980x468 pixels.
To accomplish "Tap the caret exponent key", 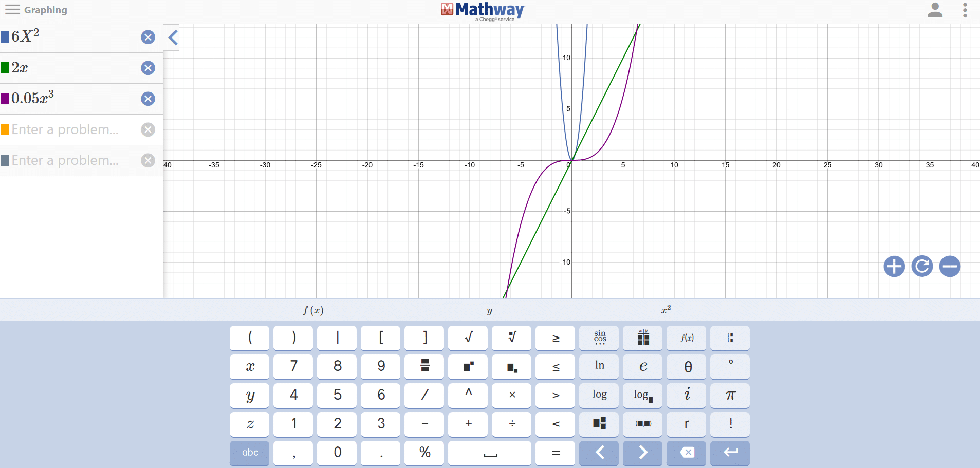I will (469, 395).
